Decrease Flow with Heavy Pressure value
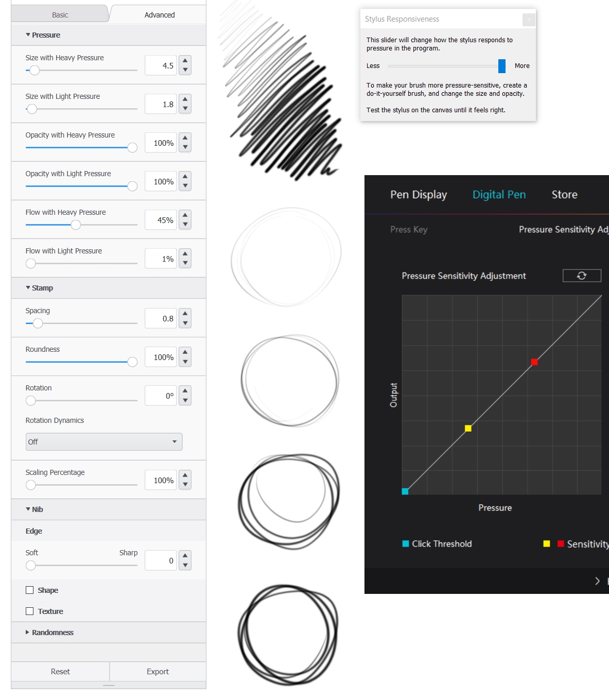The image size is (609, 700). click(x=185, y=225)
